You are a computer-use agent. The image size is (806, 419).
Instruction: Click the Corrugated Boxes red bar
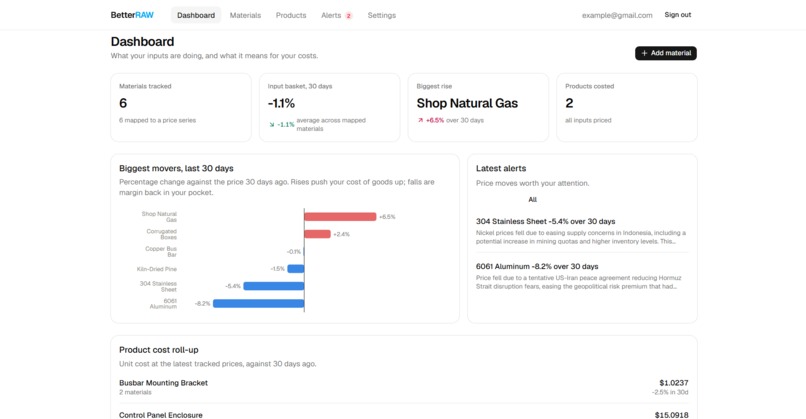(317, 234)
